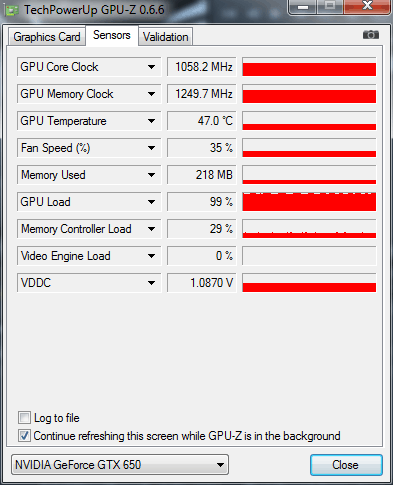The image size is (393, 485).
Task: Click the GPU Load red graph bar
Action: pyautogui.click(x=309, y=202)
